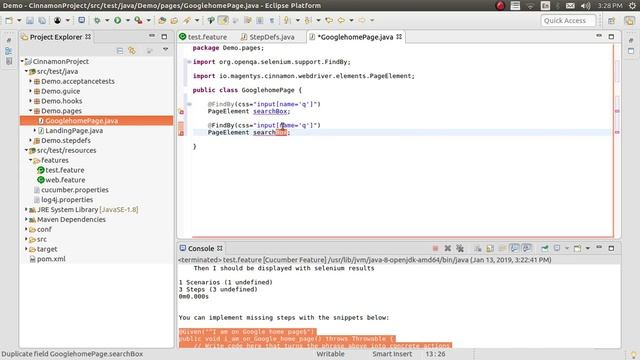Image resolution: width=640 pixels, height=360 pixels.
Task: Expand the JRE System Library node
Action: point(27,209)
